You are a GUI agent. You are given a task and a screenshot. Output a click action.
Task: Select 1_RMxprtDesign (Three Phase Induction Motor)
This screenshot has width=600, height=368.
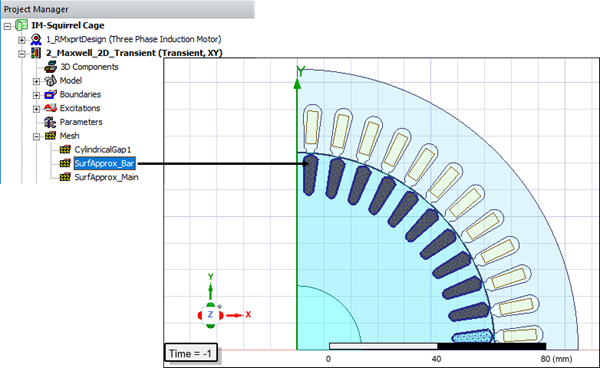coord(134,39)
